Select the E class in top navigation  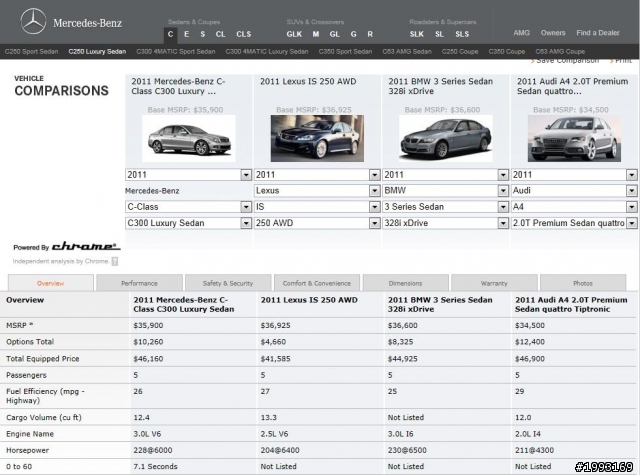[187, 34]
